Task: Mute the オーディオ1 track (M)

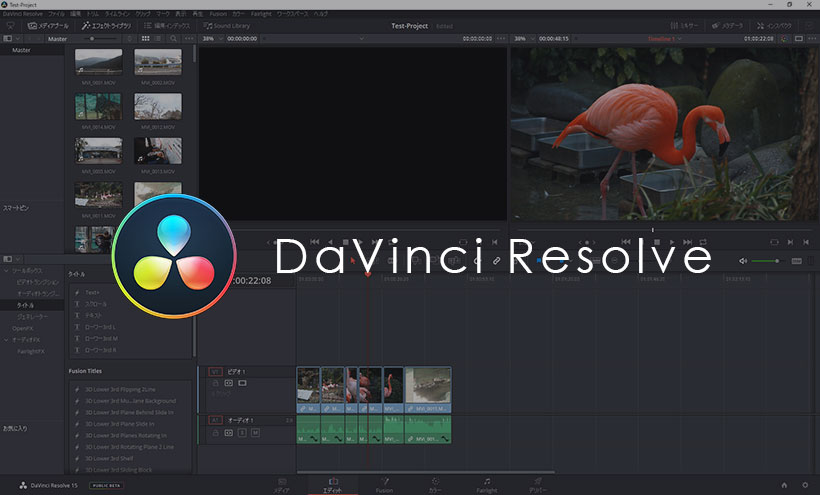Action: coord(255,433)
